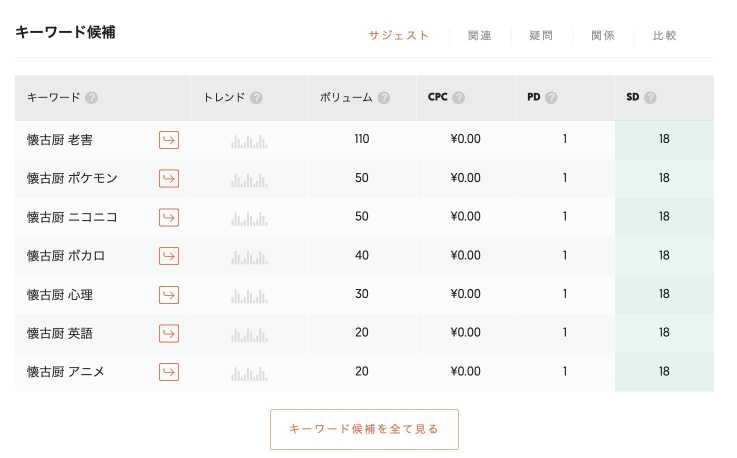
Task: Switch to the サジェスト tab
Action: click(x=399, y=35)
